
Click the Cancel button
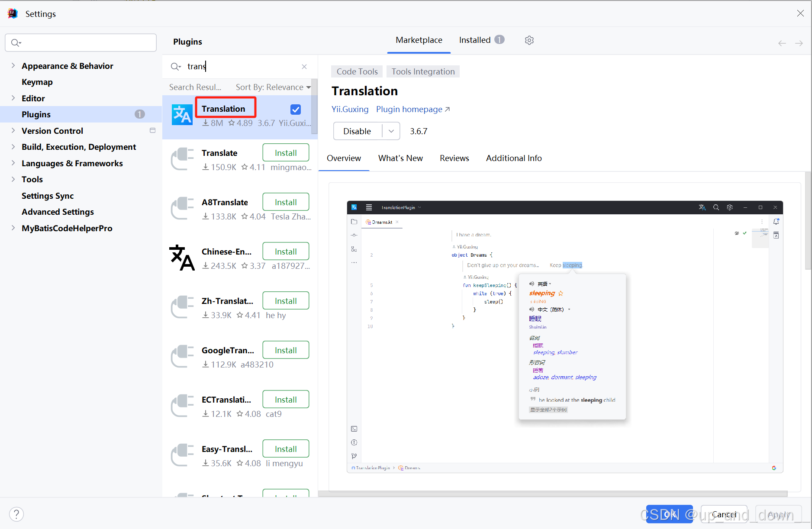tap(724, 514)
